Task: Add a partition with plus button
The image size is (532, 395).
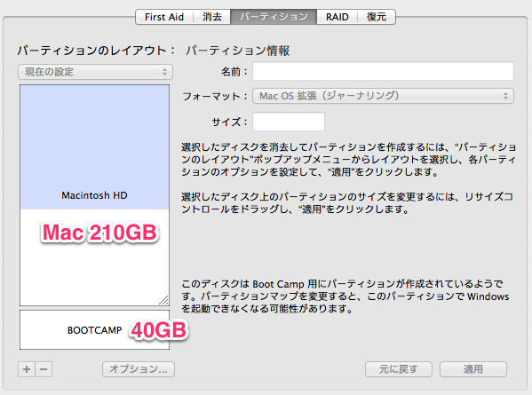Action: click(x=27, y=369)
